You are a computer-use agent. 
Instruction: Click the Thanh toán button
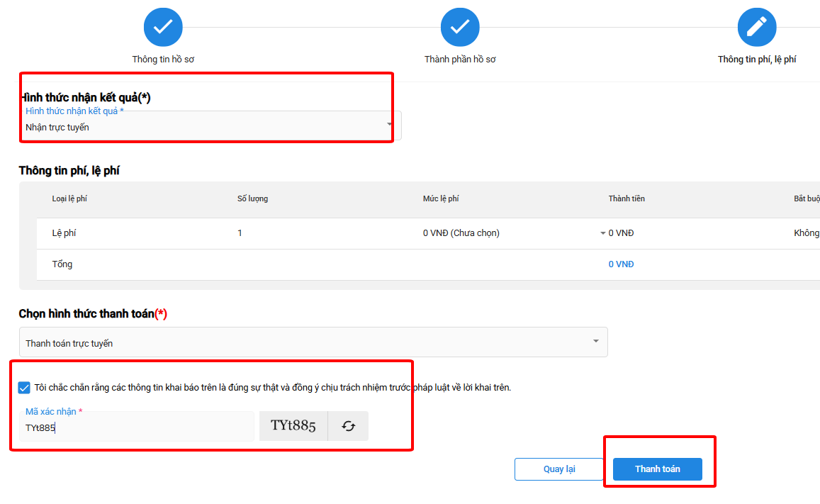click(x=657, y=469)
